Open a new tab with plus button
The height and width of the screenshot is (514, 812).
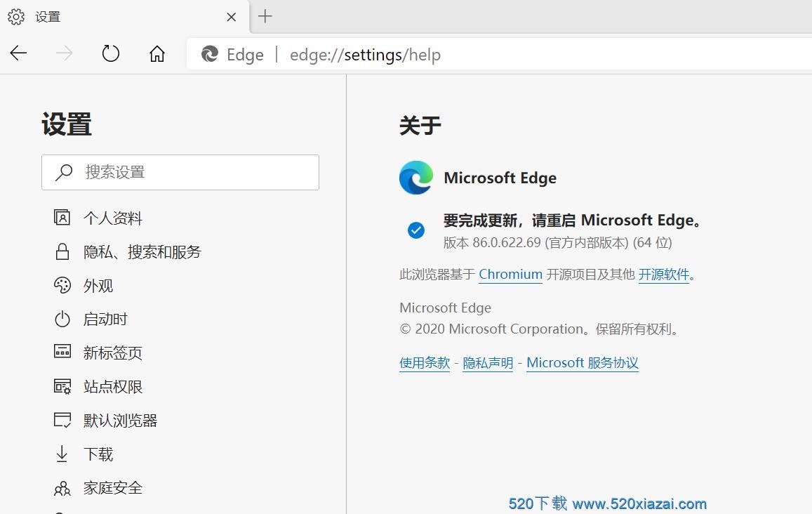point(265,16)
